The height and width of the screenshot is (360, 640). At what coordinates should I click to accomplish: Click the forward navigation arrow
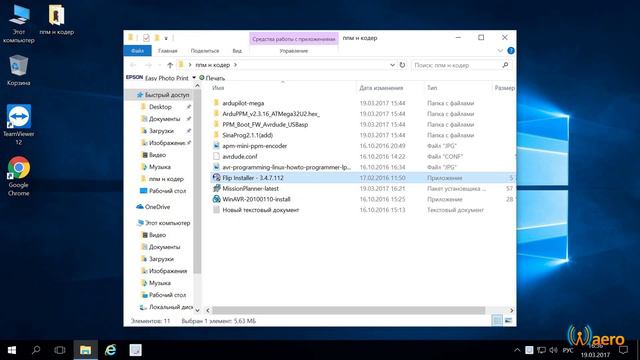point(149,65)
